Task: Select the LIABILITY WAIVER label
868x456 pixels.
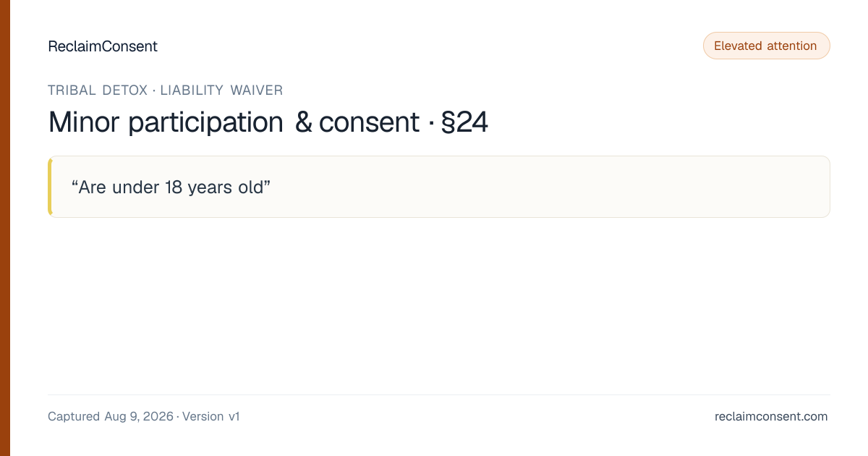Action: (x=221, y=90)
